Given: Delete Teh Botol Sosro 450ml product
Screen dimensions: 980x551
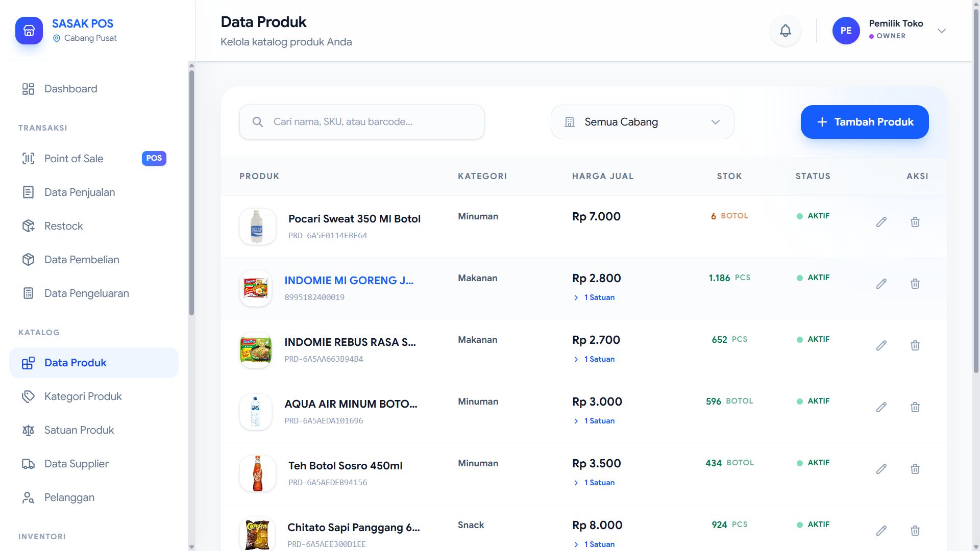Looking at the screenshot, I should [x=915, y=469].
